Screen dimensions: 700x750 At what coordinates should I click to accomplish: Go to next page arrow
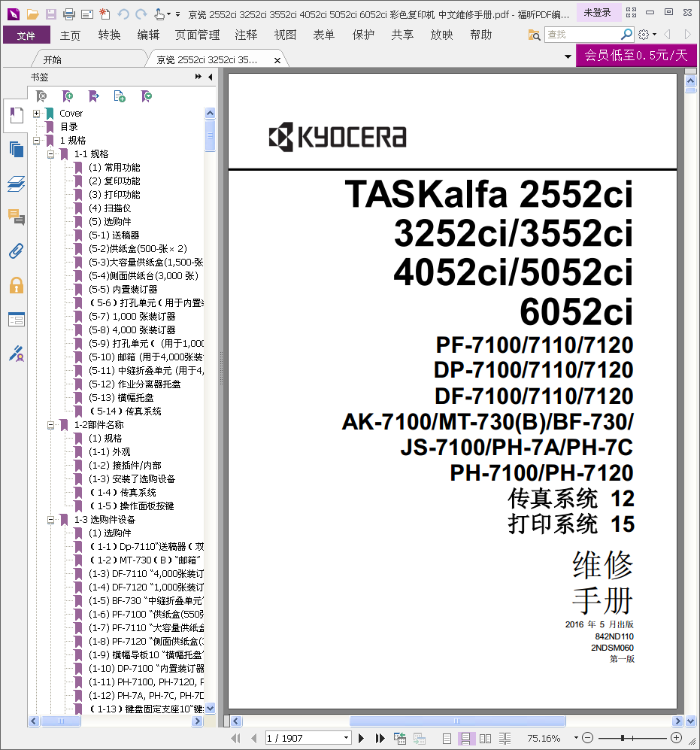pyautogui.click(x=362, y=738)
